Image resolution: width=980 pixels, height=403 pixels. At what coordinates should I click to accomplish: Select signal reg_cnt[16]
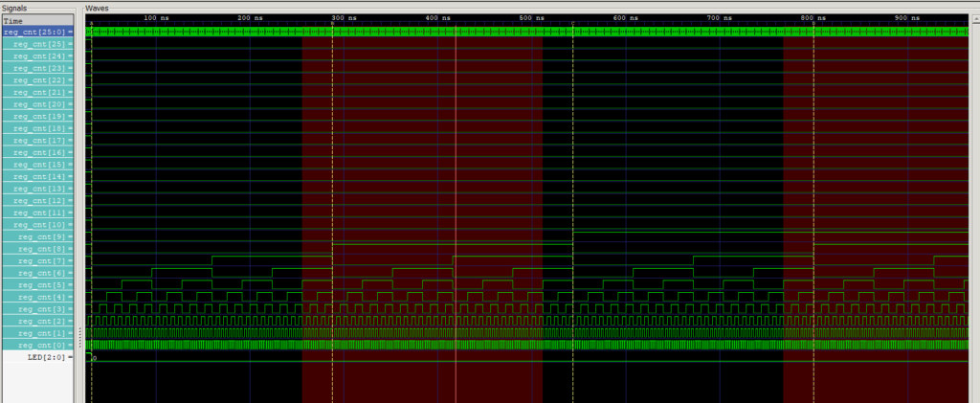[x=37, y=152]
